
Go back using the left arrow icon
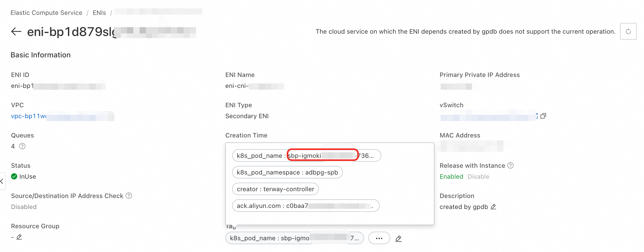16,32
